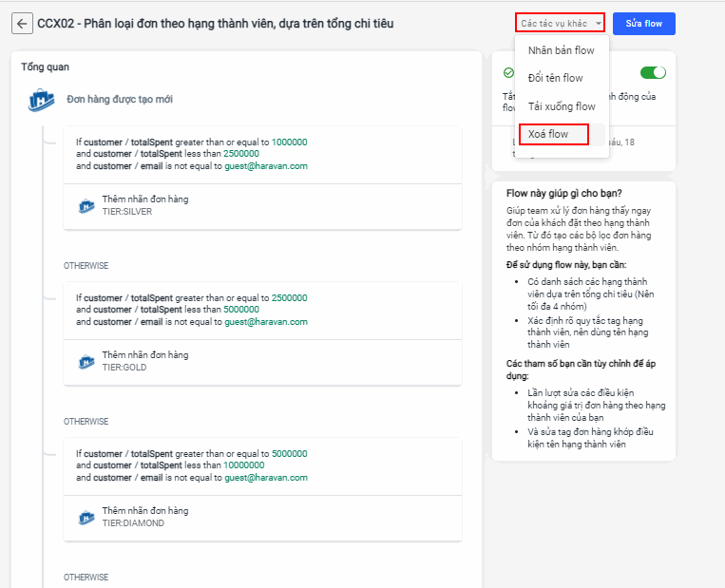
Task: Click the TIER:DIAMOND action icon
Action: tap(86, 517)
